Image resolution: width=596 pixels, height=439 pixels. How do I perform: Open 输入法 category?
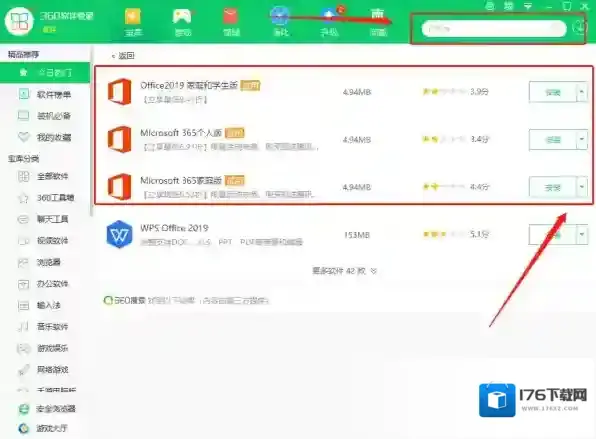click(39, 305)
